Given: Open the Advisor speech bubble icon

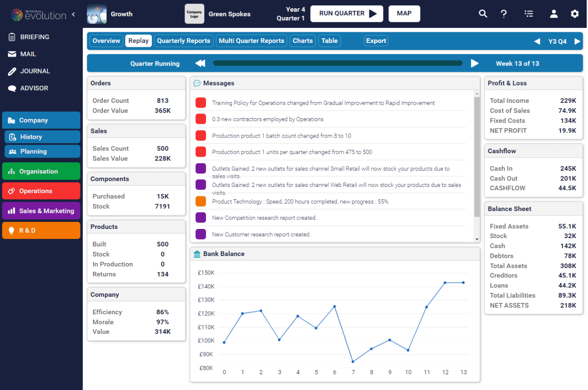Looking at the screenshot, I should (12, 88).
